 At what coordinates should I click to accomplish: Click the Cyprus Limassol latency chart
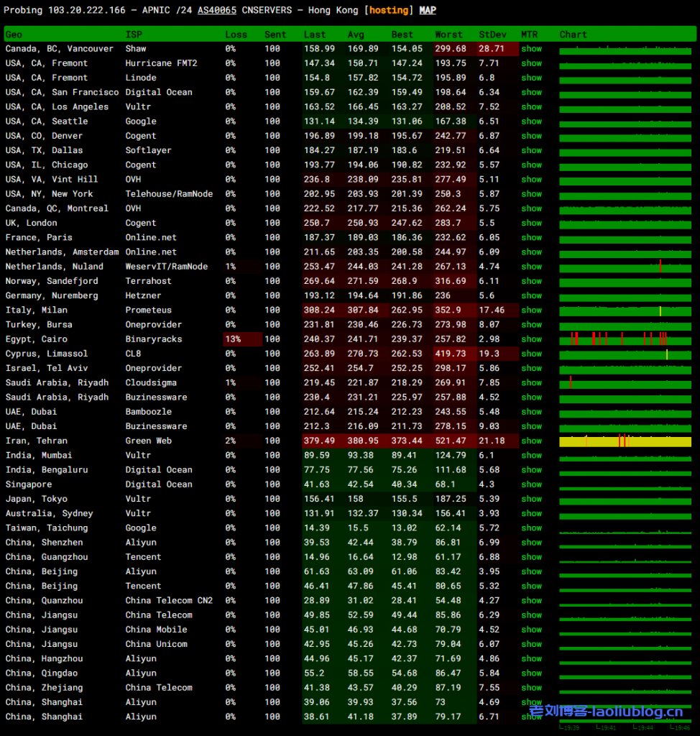625,354
